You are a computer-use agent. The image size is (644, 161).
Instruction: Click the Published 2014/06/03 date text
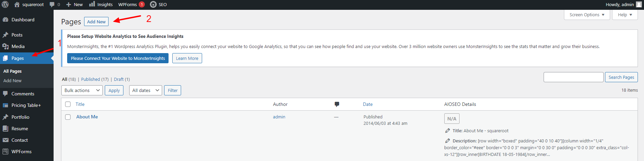(385, 120)
